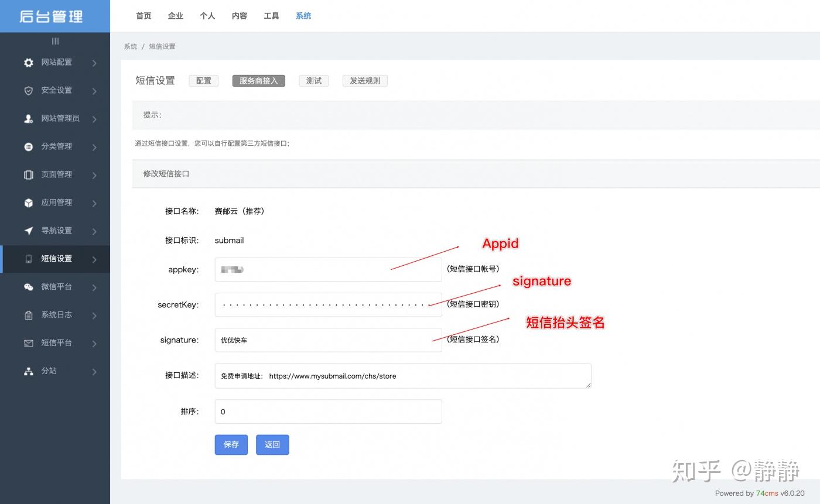Click the 接口描述 text area

403,376
